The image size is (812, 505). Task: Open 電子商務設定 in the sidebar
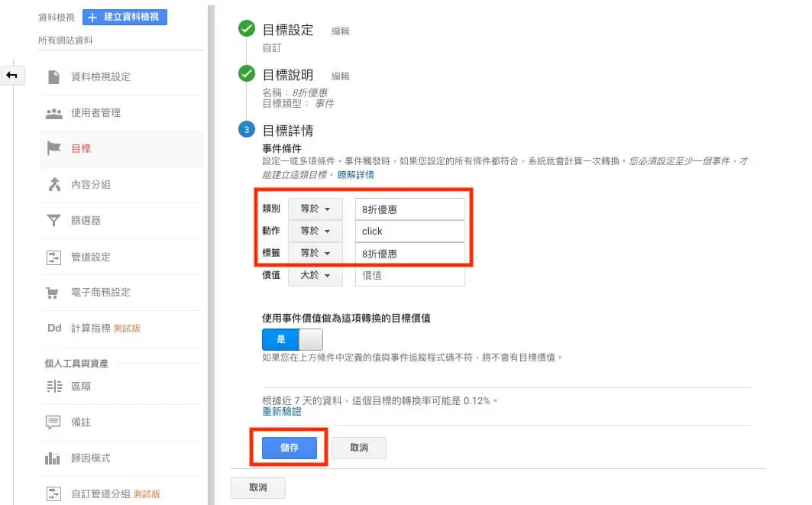pyautogui.click(x=101, y=293)
